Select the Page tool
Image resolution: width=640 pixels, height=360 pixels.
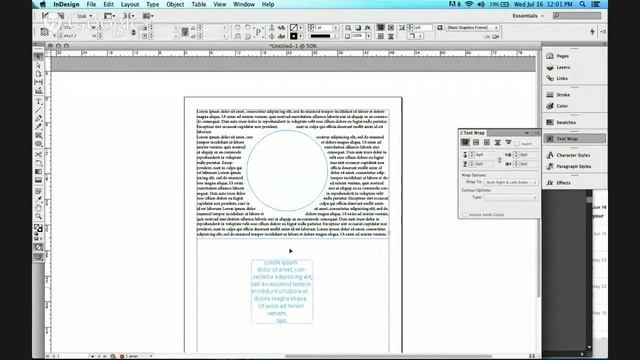pos(38,73)
